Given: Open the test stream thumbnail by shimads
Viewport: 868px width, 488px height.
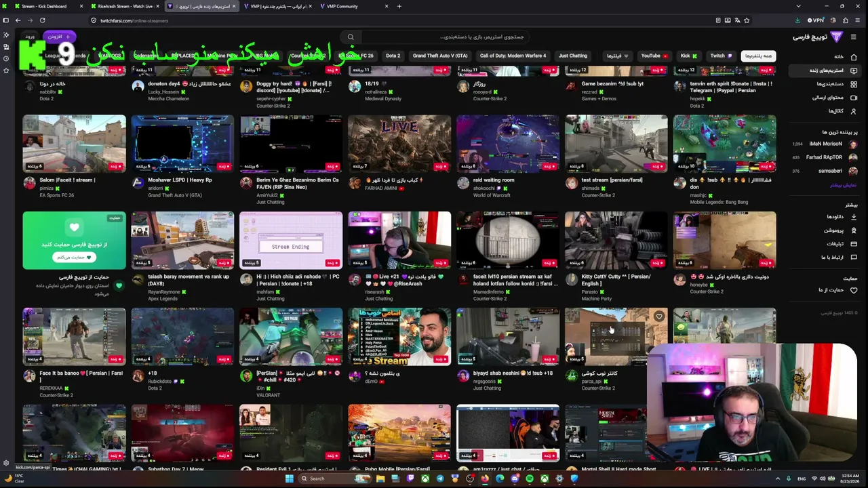Looking at the screenshot, I should pos(616,144).
